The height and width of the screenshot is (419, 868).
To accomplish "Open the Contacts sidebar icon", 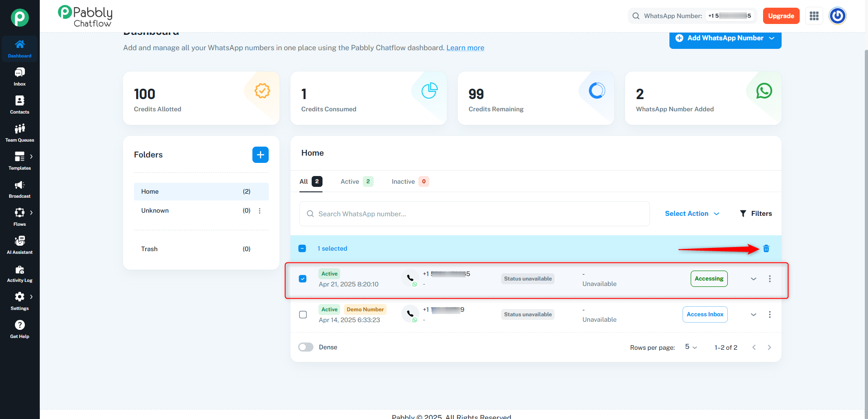I will click(19, 105).
